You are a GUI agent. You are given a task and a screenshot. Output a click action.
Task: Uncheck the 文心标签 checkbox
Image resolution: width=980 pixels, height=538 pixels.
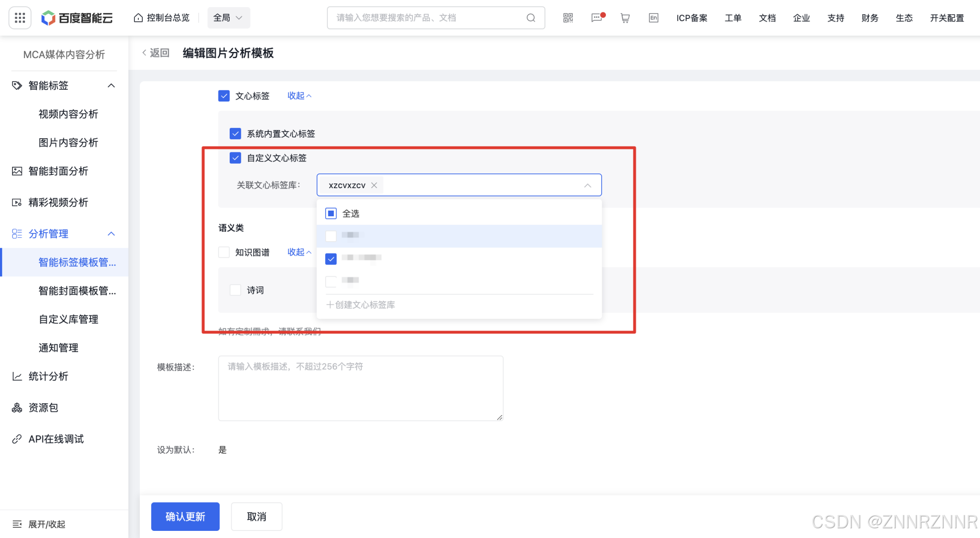224,96
